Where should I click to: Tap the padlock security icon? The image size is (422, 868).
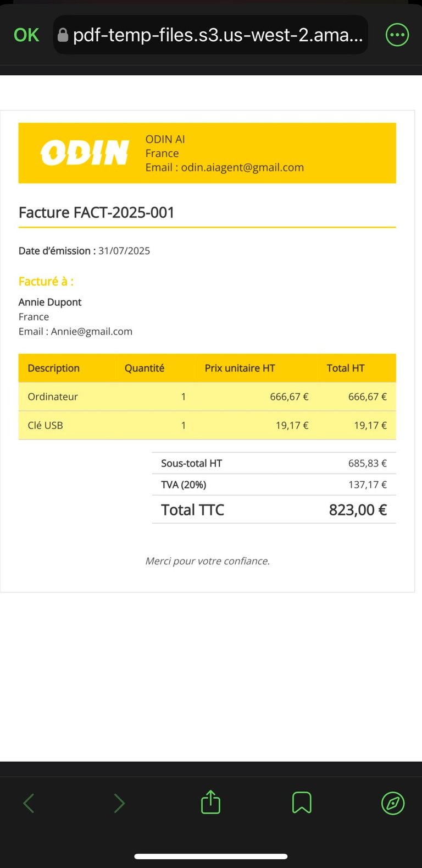tap(63, 35)
